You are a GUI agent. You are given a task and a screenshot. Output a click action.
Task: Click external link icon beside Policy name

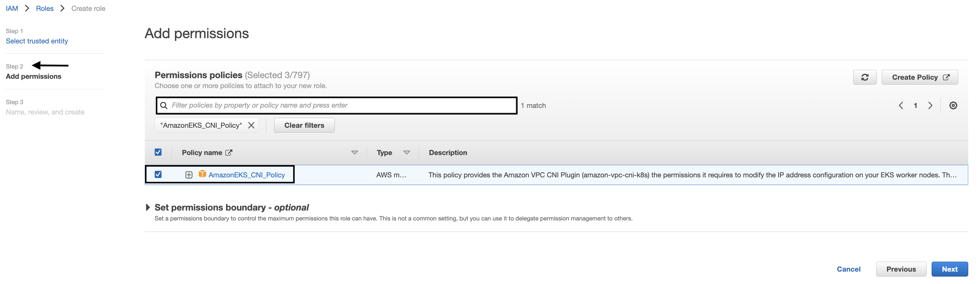tap(228, 153)
